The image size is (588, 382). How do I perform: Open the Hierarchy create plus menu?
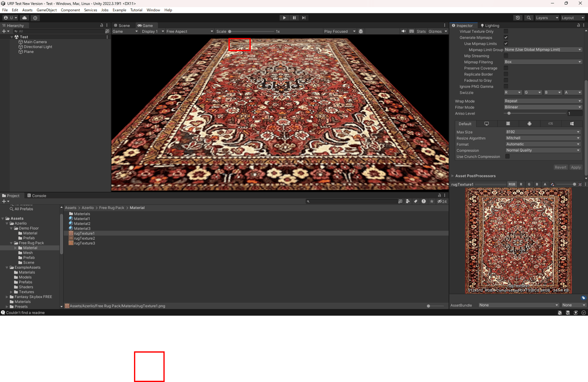tap(5, 31)
